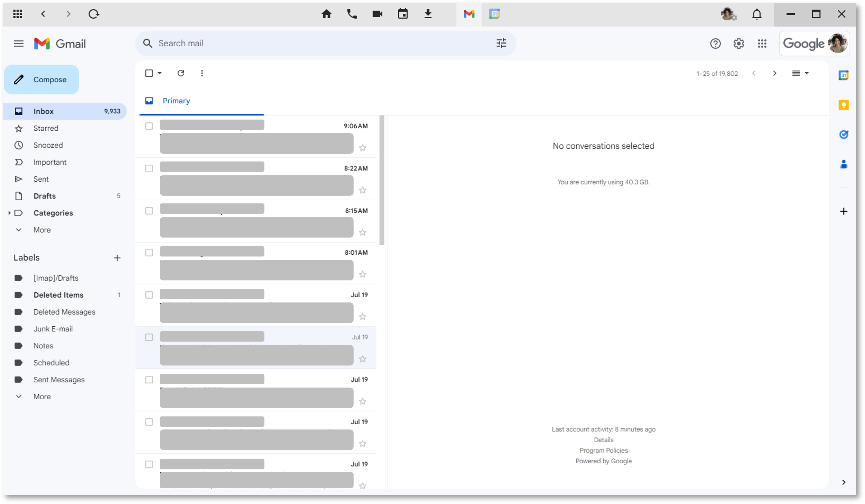Select the 8:22 AM email checkbox
This screenshot has width=865, height=504.
point(149,168)
